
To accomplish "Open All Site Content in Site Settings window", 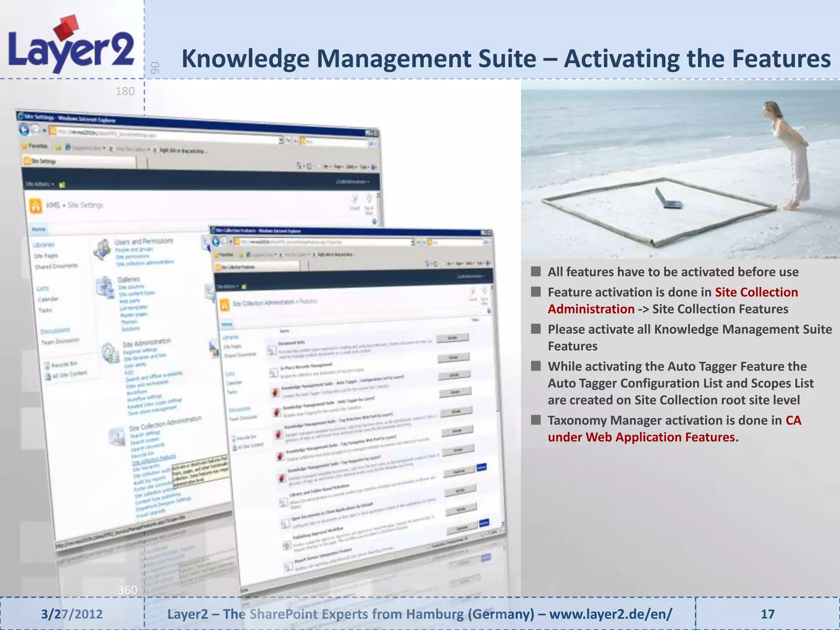I will 66,374.
